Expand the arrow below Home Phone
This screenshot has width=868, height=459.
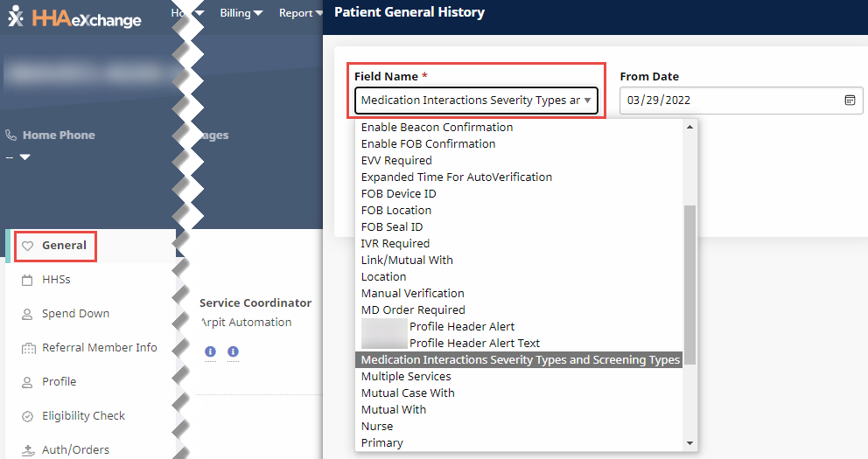point(24,157)
